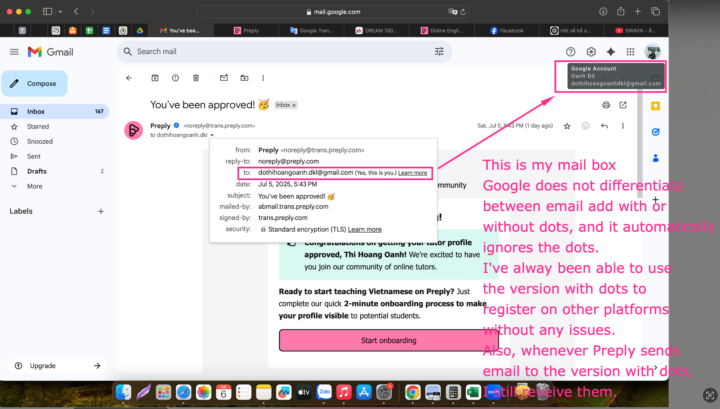720x409 pixels.
Task: Open toolbar more options three dots
Action: [263, 78]
